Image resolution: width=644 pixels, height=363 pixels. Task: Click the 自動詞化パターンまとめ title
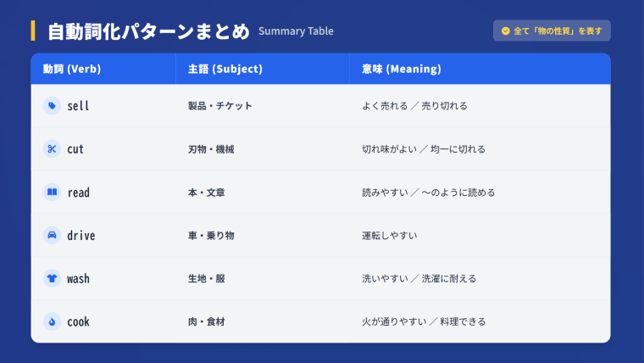[x=148, y=31]
